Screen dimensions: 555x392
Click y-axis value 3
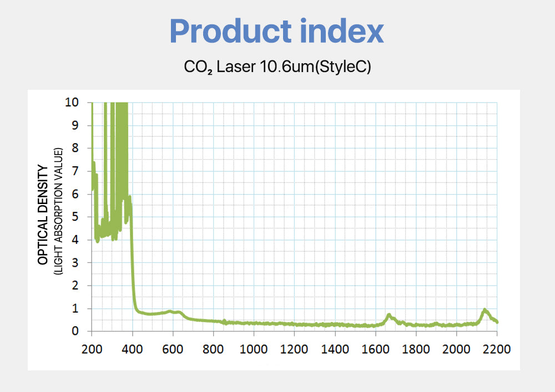tap(75, 263)
